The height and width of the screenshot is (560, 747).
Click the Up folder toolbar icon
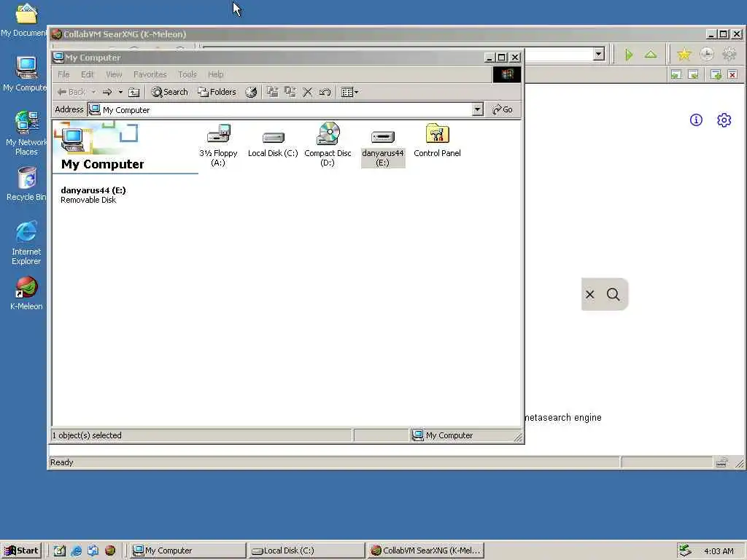pos(134,92)
